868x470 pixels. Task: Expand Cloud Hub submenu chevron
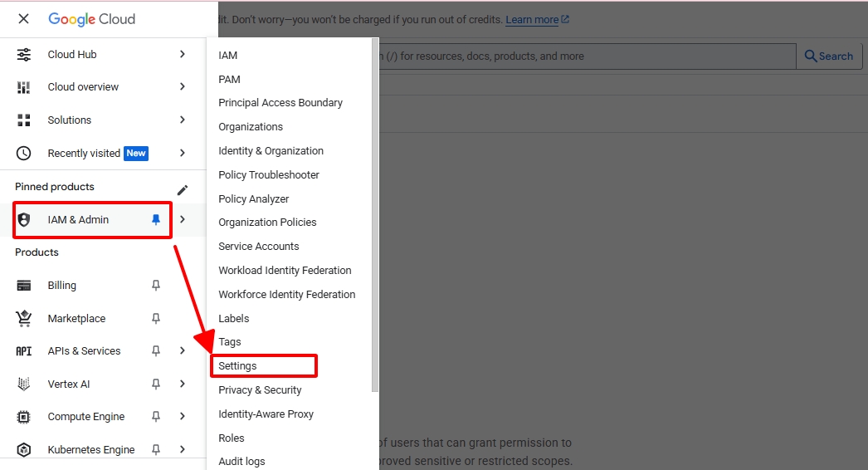coord(183,54)
